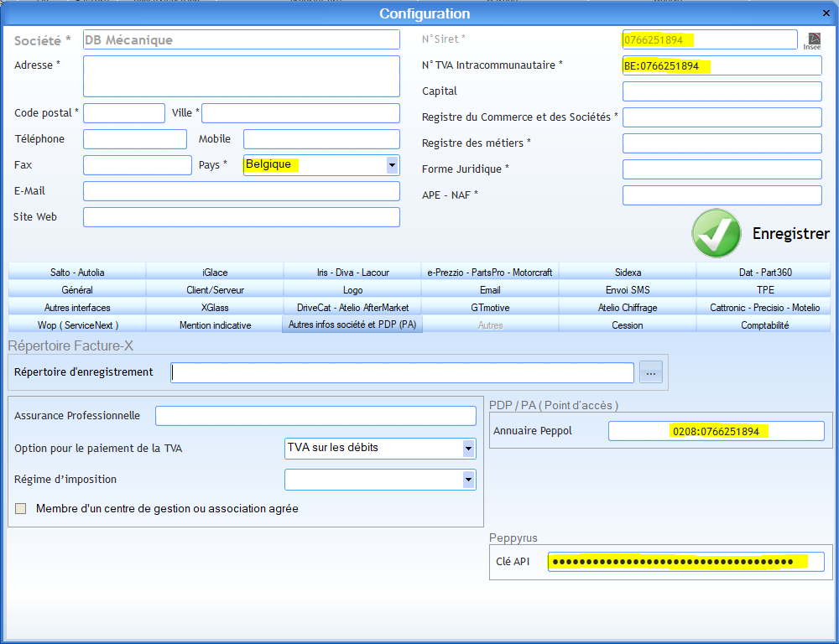This screenshot has width=839, height=644.
Task: Click the Enregistrer text label
Action: tap(790, 234)
